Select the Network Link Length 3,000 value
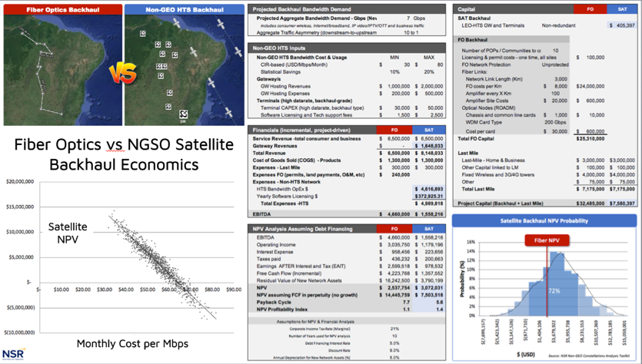Viewport: 642px width, 364px height. tap(561, 79)
